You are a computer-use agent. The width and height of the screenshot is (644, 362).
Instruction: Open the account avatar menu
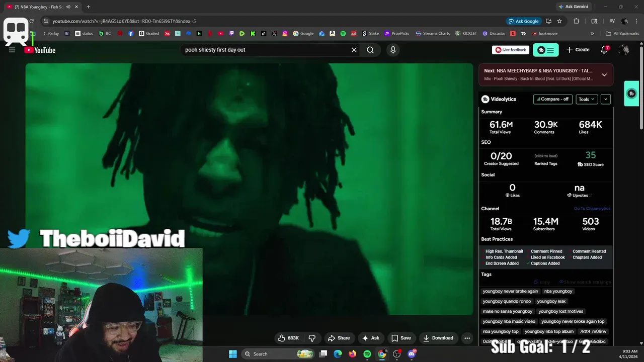click(x=624, y=50)
